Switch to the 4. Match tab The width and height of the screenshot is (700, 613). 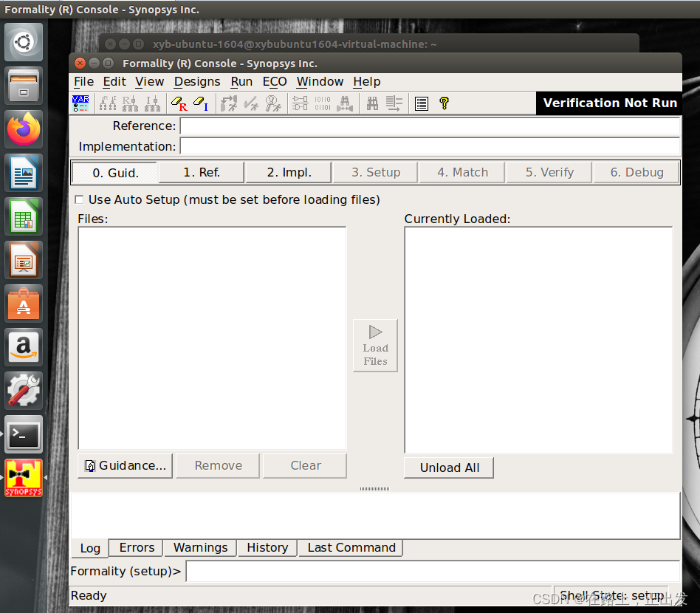click(462, 172)
